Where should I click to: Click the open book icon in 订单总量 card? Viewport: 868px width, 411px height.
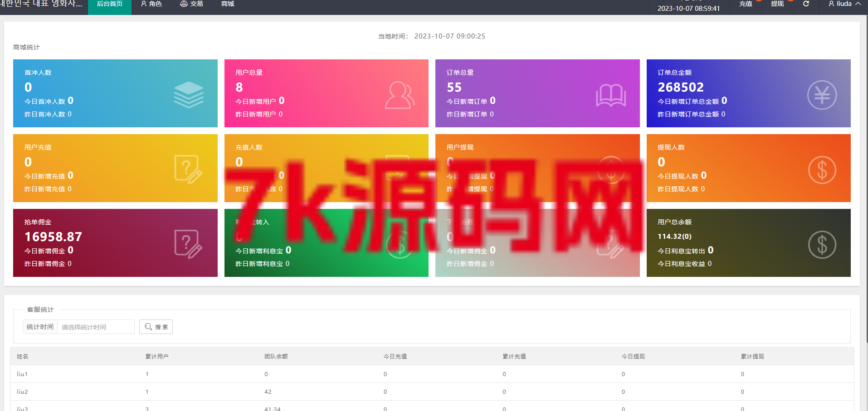(611, 95)
